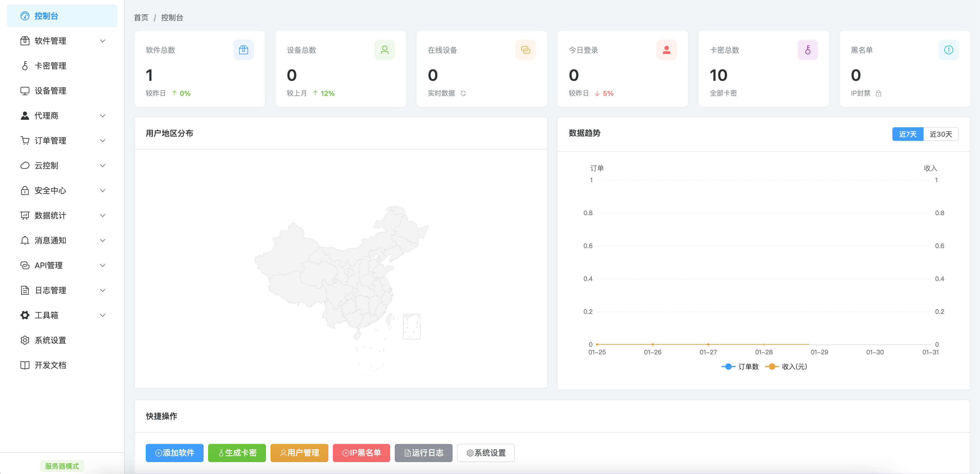980x474 pixels.
Task: Open 系统设置 via the gear icon
Action: (x=25, y=340)
